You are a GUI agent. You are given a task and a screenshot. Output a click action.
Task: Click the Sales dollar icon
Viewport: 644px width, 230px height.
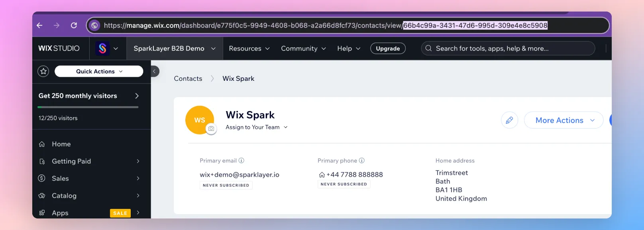point(42,178)
